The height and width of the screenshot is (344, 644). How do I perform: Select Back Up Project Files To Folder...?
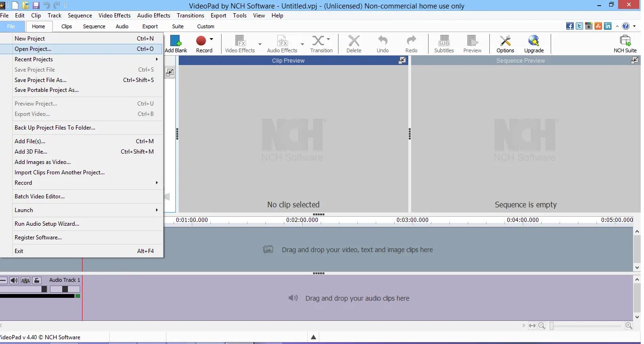click(x=82, y=128)
